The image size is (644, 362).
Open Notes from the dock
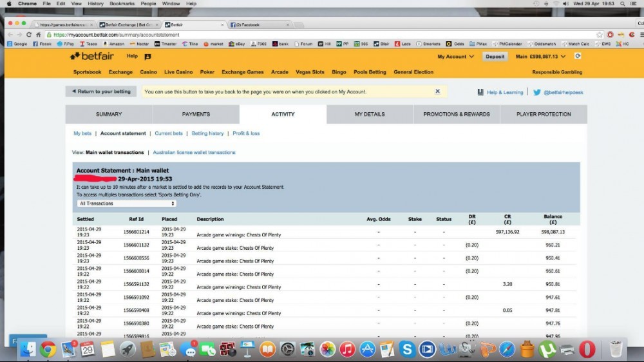(x=108, y=349)
